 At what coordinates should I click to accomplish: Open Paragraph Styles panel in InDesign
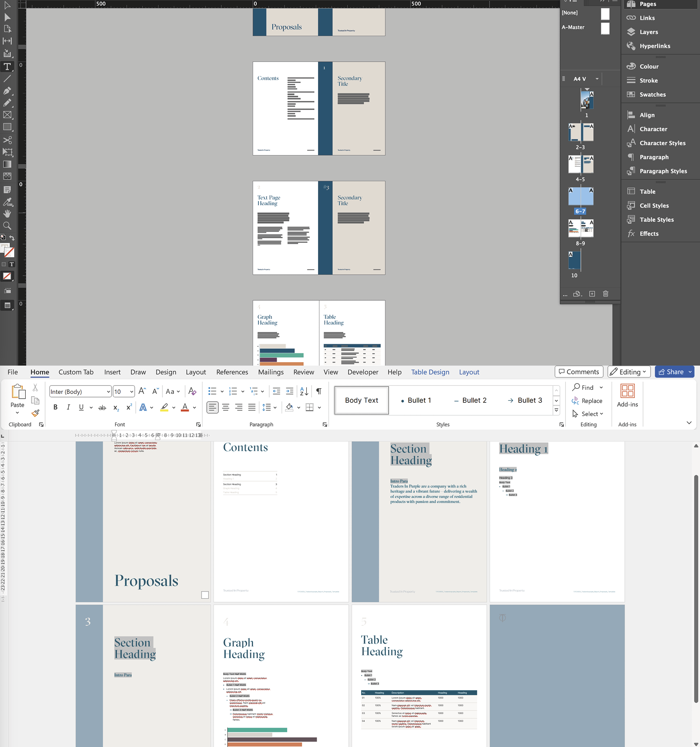coord(657,171)
